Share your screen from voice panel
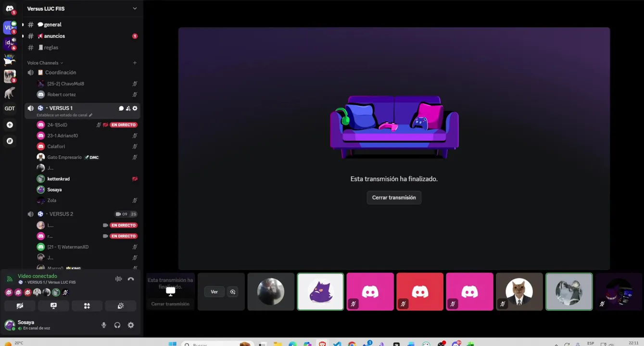Screen dimensions: 644x346 tap(53, 306)
